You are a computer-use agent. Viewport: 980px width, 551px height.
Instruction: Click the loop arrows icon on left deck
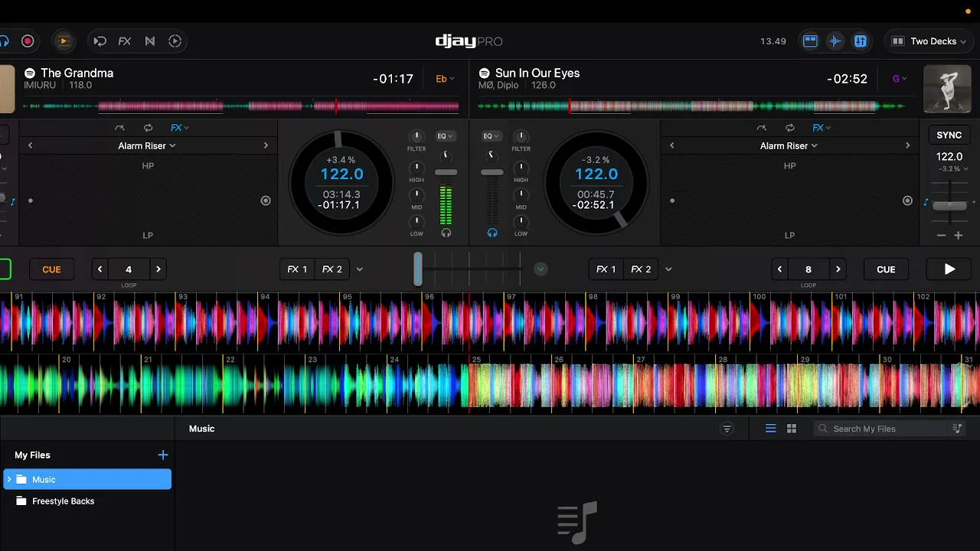coord(148,128)
